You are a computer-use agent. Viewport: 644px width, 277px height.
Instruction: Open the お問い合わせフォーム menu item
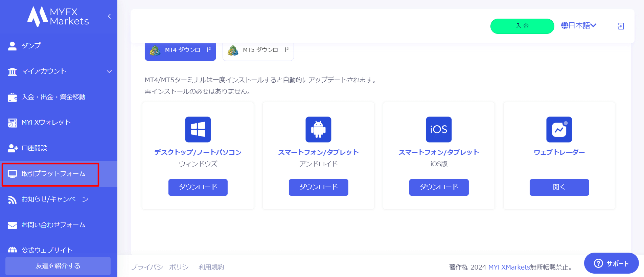click(53, 225)
